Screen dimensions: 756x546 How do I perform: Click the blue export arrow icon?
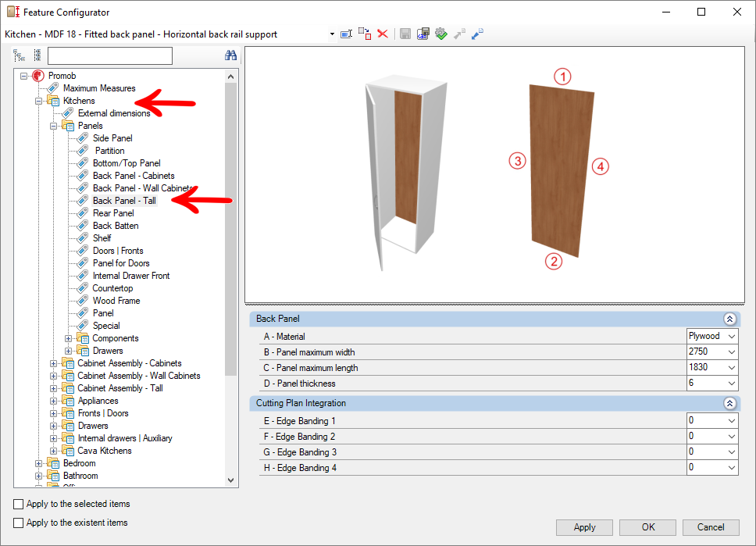[x=477, y=34]
